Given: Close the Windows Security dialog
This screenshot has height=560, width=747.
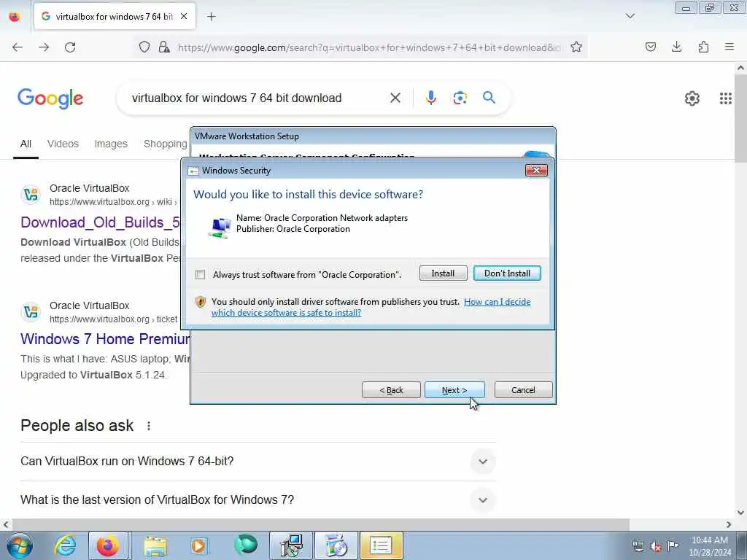Looking at the screenshot, I should click(536, 170).
